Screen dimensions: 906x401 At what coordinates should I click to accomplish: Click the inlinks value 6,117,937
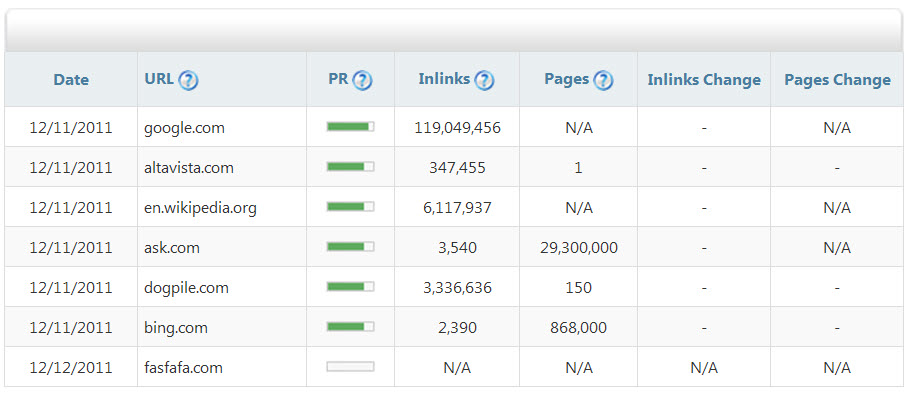(x=458, y=208)
